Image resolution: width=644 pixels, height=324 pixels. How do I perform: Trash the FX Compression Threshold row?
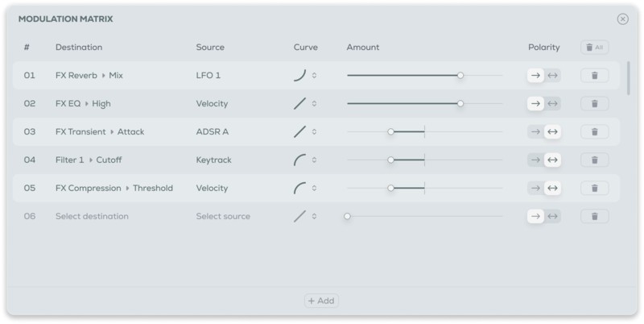tap(594, 189)
